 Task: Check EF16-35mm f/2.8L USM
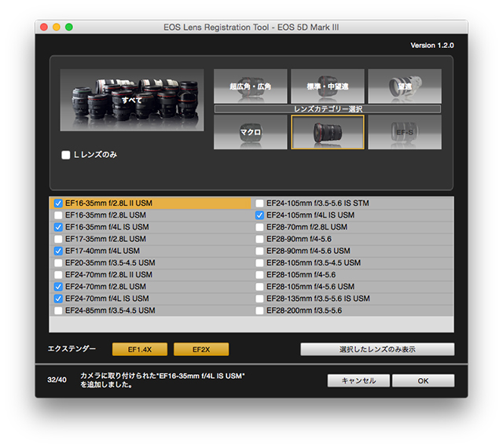(x=58, y=215)
